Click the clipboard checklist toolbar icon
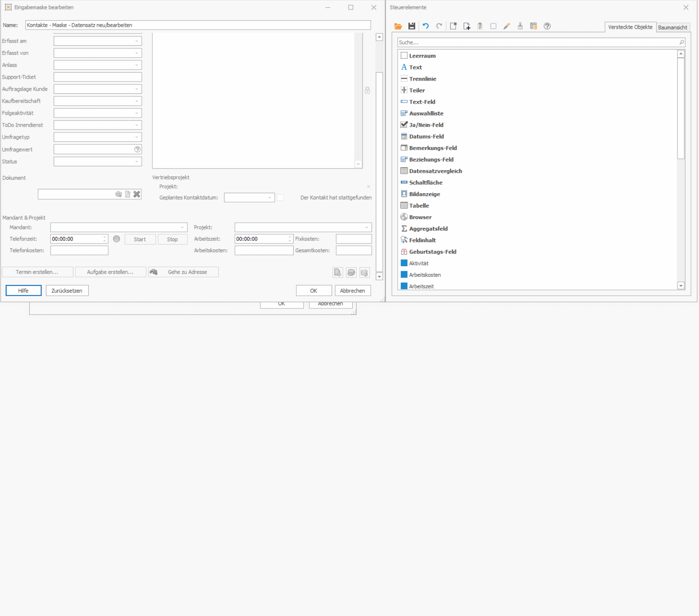Screen dimensions: 699x616 click(480, 26)
